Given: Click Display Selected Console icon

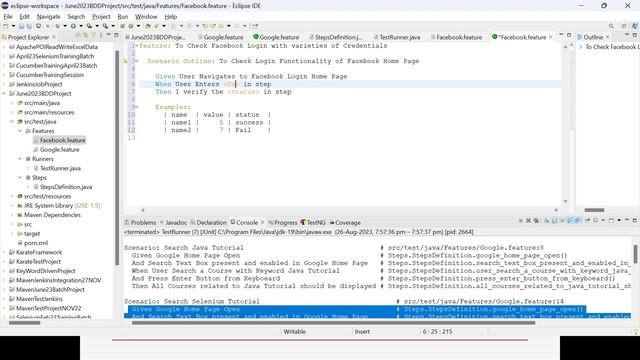Looking at the screenshot, I should 596,220.
